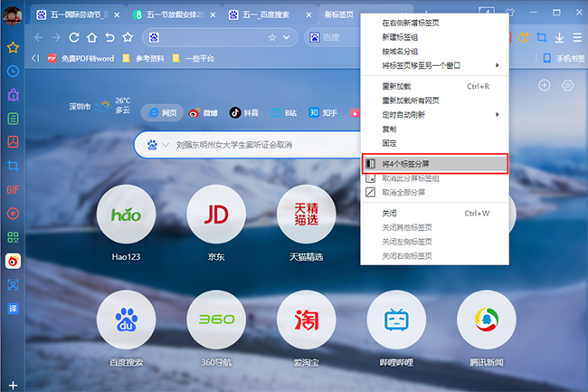Screen dimensions: 588x392
Task: Select the 抖音 search category
Action: point(243,112)
